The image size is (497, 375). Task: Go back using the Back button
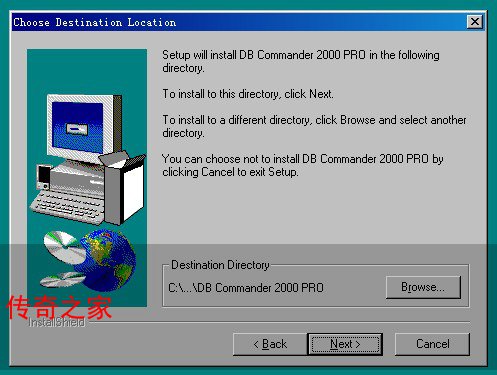[270, 344]
